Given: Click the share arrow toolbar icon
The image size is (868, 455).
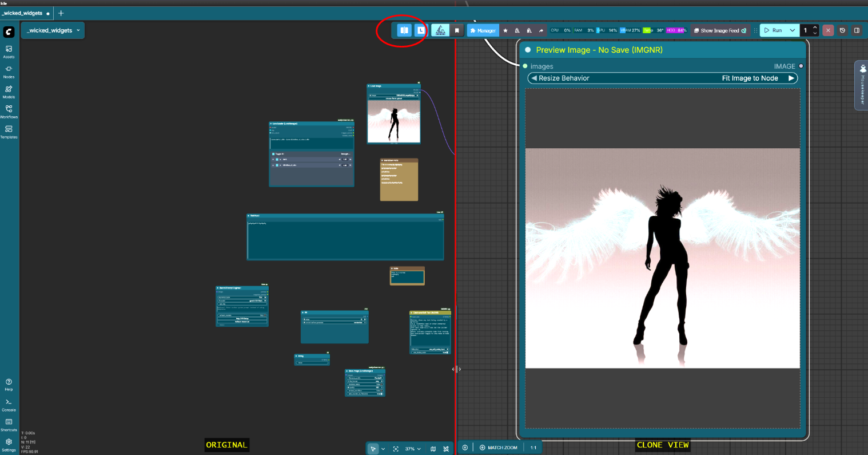Looking at the screenshot, I should pyautogui.click(x=541, y=30).
